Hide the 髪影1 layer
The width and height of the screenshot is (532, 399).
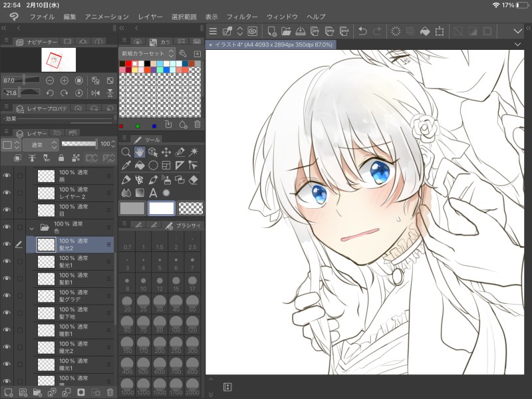(x=7, y=279)
